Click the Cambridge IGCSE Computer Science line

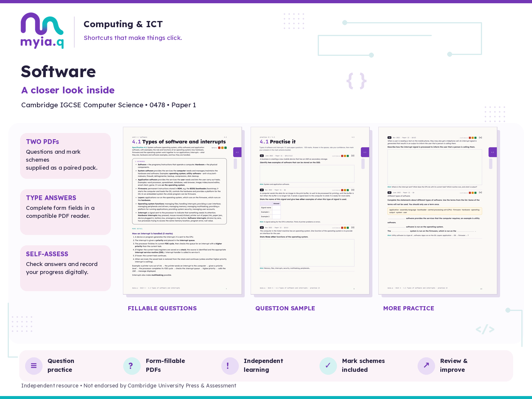[109, 105]
